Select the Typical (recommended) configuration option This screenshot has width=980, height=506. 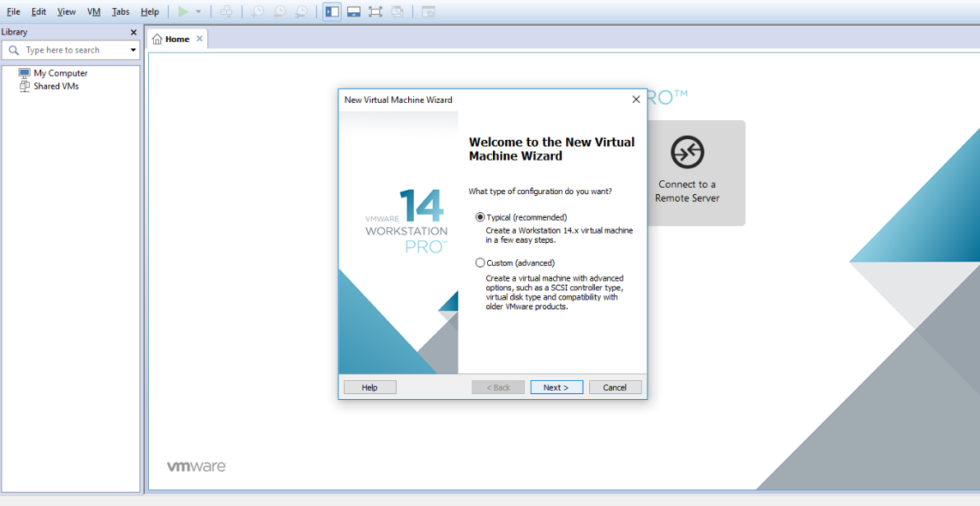coord(480,216)
